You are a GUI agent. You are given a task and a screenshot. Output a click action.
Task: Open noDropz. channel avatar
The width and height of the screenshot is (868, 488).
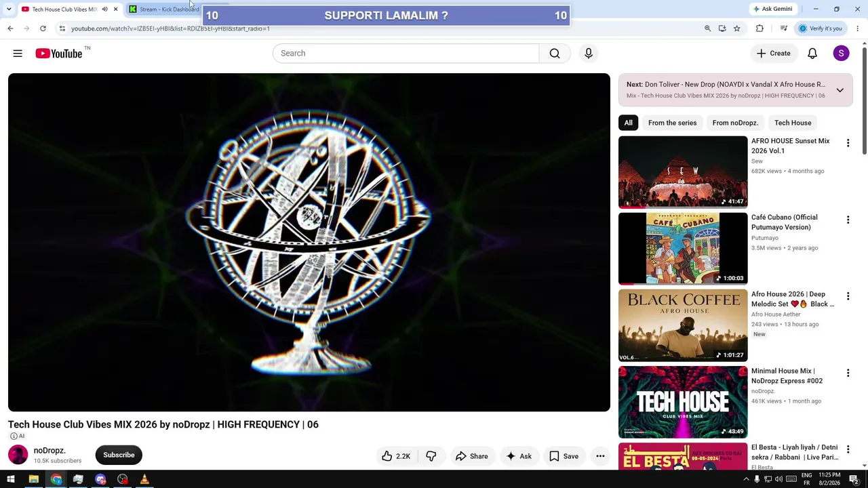[18, 455]
